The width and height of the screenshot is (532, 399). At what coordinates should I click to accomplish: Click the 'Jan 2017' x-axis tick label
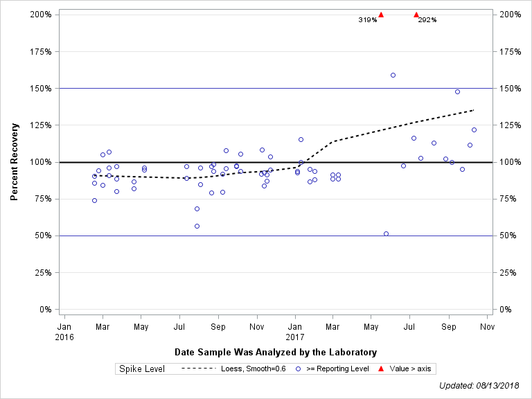pos(295,330)
